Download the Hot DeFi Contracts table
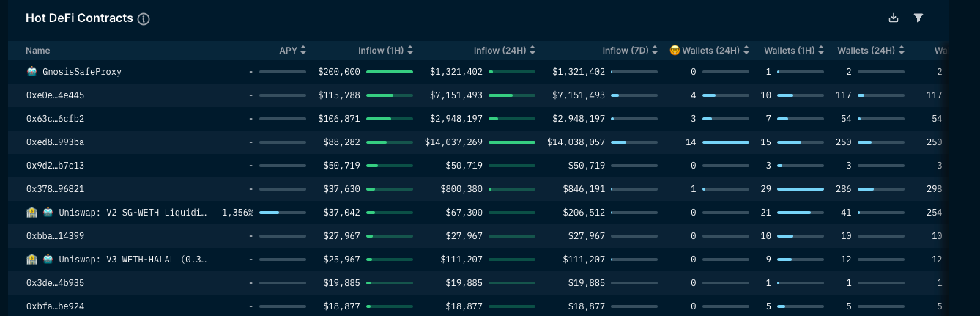980x316 pixels. 893,18
